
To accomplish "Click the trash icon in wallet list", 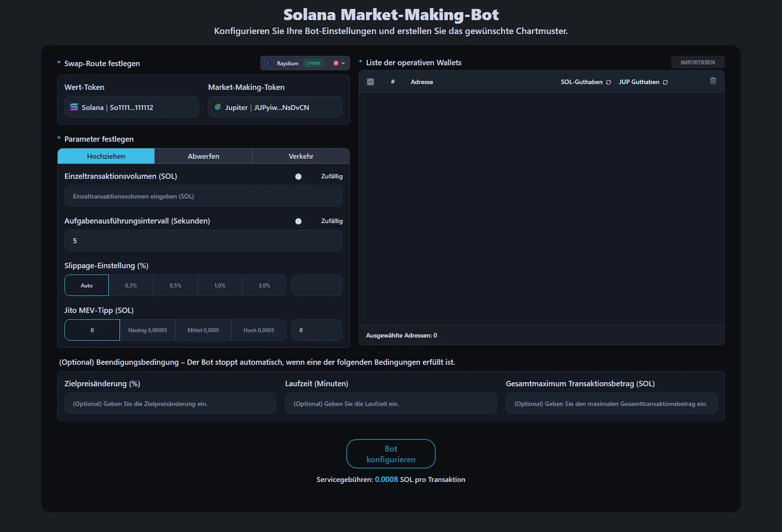I will 713,81.
